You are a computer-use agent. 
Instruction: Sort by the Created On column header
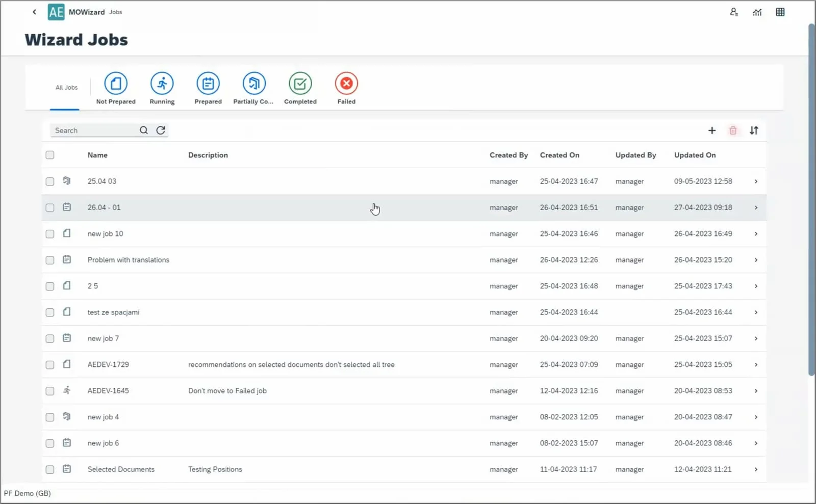tap(559, 155)
